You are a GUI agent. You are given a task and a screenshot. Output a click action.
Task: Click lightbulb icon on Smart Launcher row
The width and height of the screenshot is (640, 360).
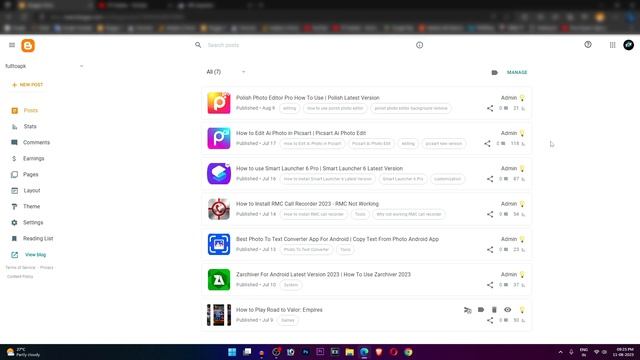click(x=522, y=169)
